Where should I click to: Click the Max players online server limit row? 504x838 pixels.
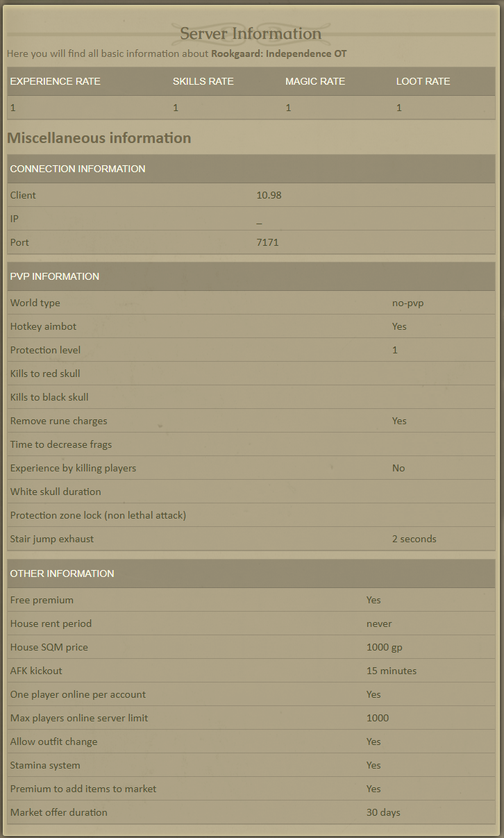tap(79, 718)
